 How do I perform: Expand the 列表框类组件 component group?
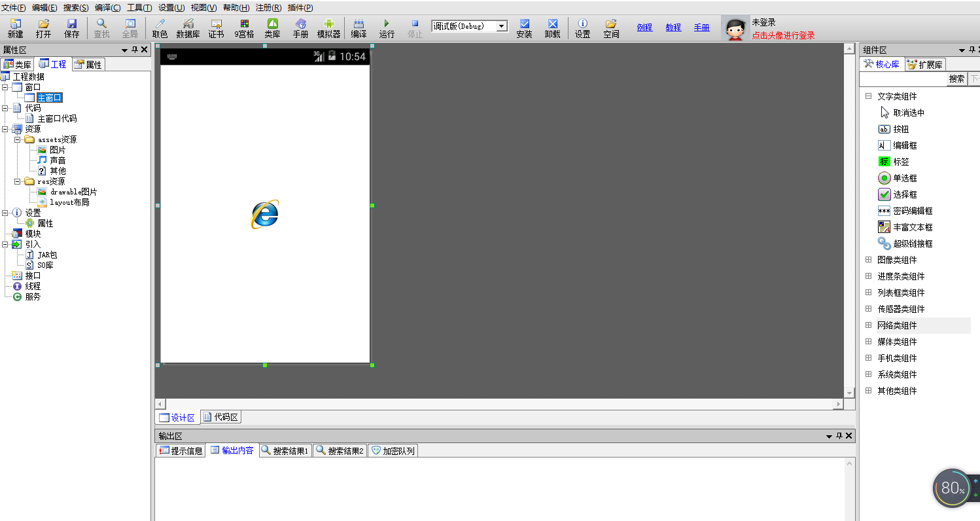(869, 293)
